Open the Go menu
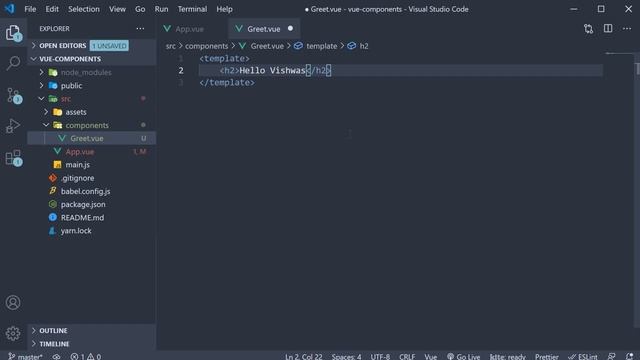The height and width of the screenshot is (360, 640). 140,9
